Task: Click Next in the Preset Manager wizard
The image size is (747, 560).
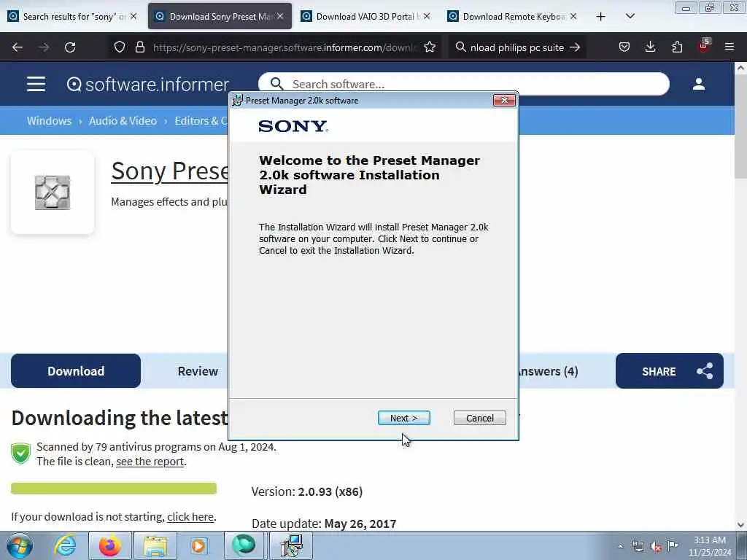Action: point(403,418)
